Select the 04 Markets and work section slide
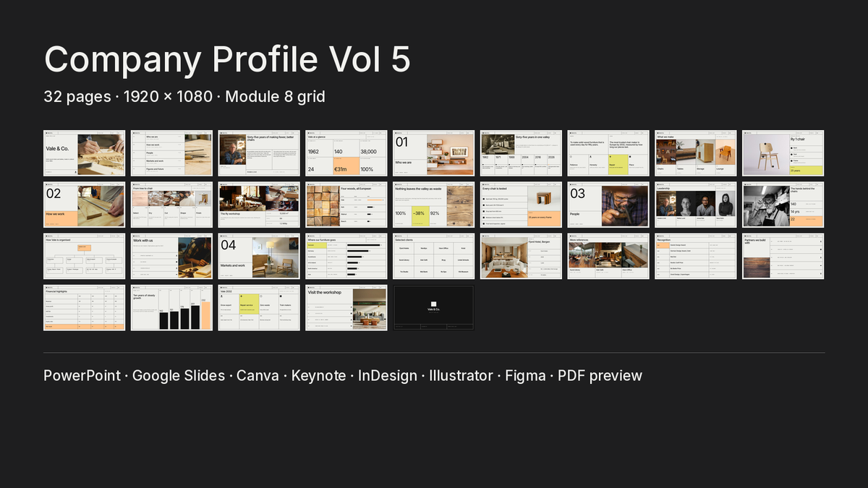 click(x=259, y=256)
